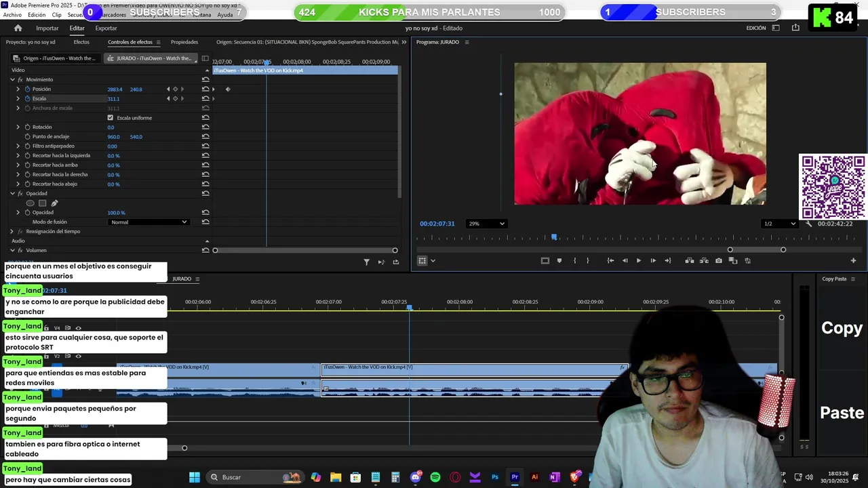Mark In point in program monitor
Image resolution: width=868 pixels, height=488 pixels.
tap(574, 260)
